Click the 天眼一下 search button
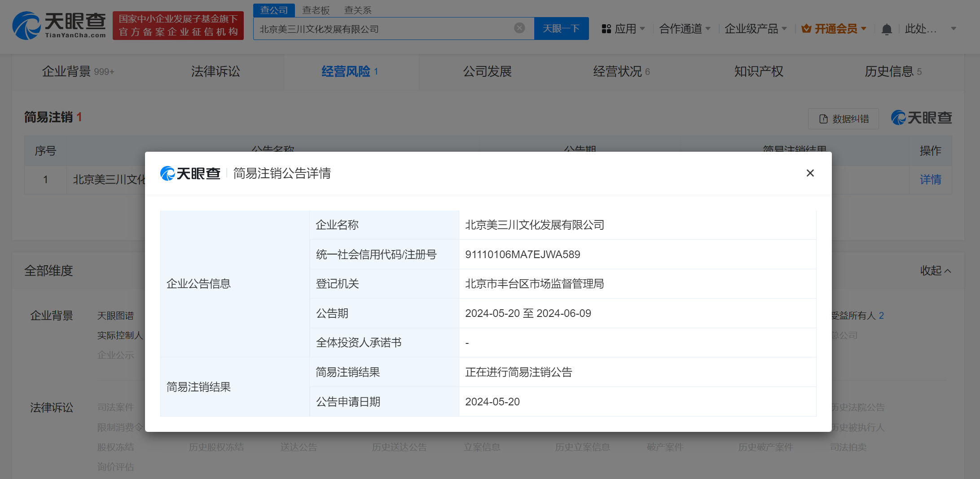The height and width of the screenshot is (479, 980). click(x=561, y=29)
